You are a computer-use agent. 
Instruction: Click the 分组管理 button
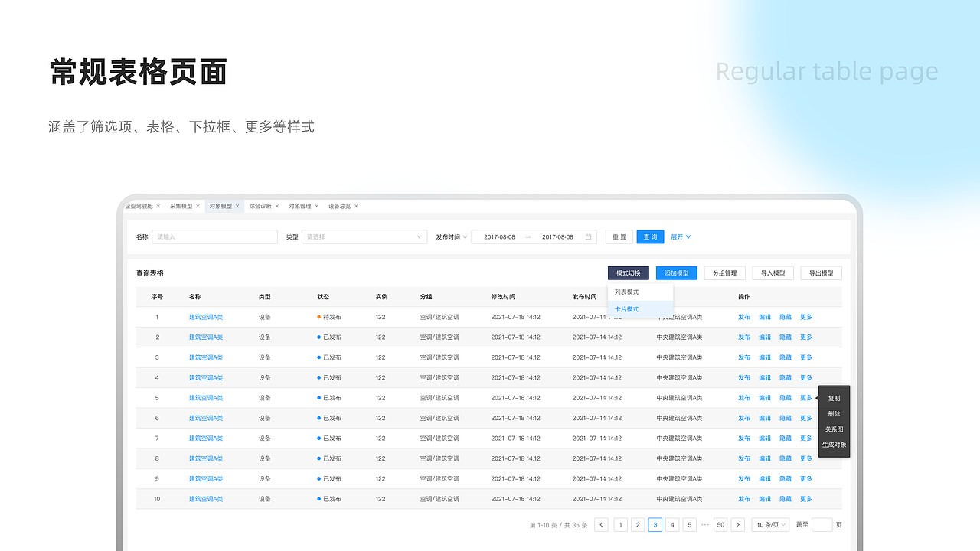coord(725,273)
